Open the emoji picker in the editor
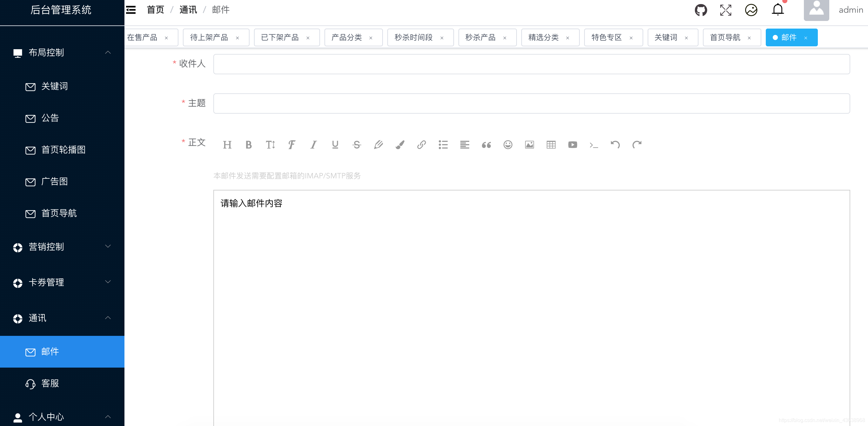This screenshot has width=868, height=426. pyautogui.click(x=507, y=144)
